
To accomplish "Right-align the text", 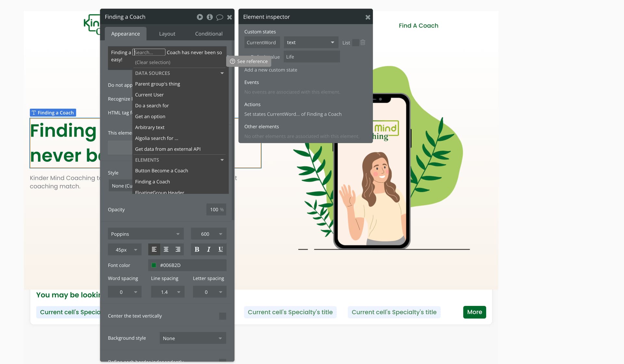I will coord(178,249).
